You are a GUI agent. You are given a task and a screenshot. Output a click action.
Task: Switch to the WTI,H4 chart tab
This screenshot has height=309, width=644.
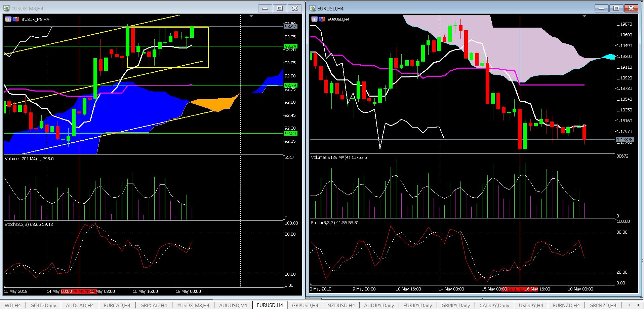(x=13, y=305)
